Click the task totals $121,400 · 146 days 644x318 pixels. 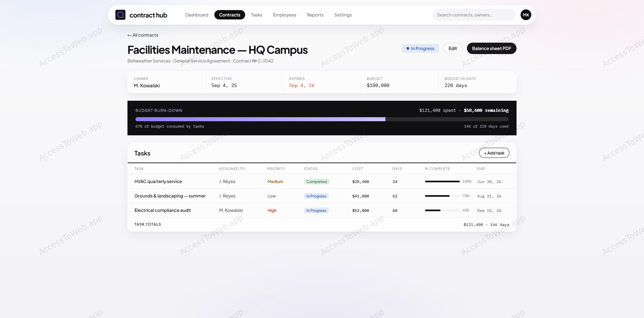486,225
